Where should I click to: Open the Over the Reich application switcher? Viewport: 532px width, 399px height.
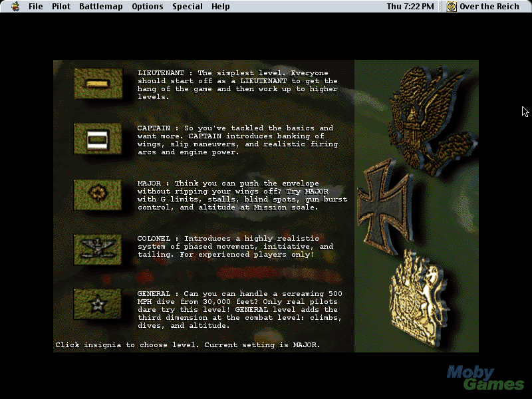pos(483,7)
